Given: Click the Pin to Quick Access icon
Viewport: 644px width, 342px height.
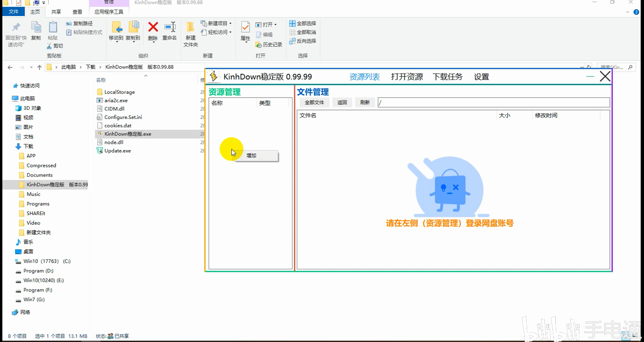Looking at the screenshot, I should (x=16, y=27).
